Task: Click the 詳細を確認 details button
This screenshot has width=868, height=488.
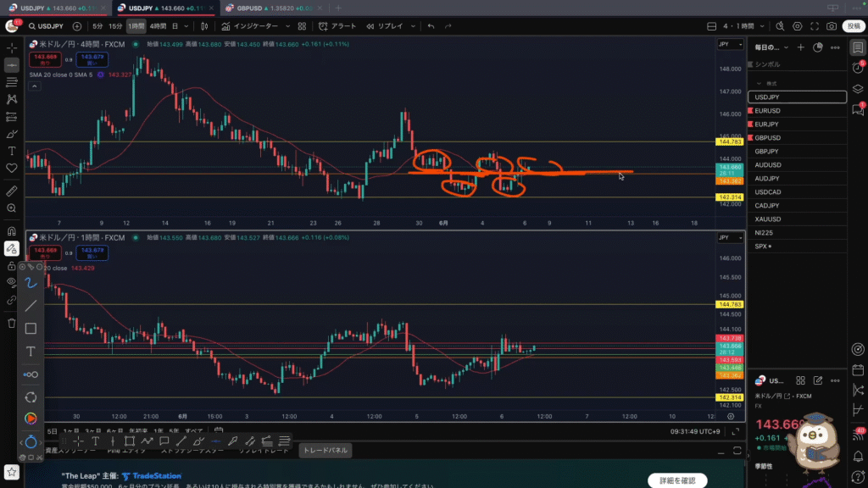Action: [x=677, y=480]
